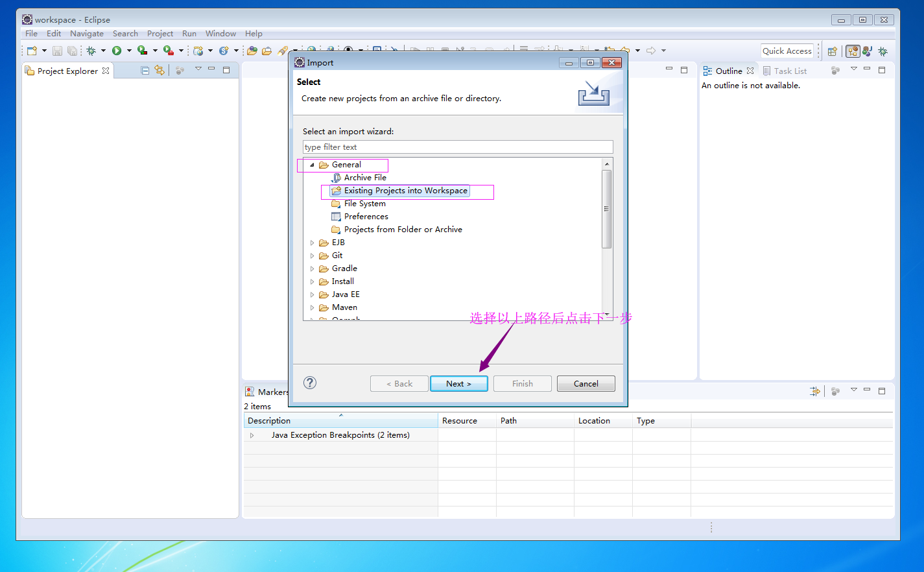Click the Help question mark icon
This screenshot has height=572, width=924.
tap(310, 383)
